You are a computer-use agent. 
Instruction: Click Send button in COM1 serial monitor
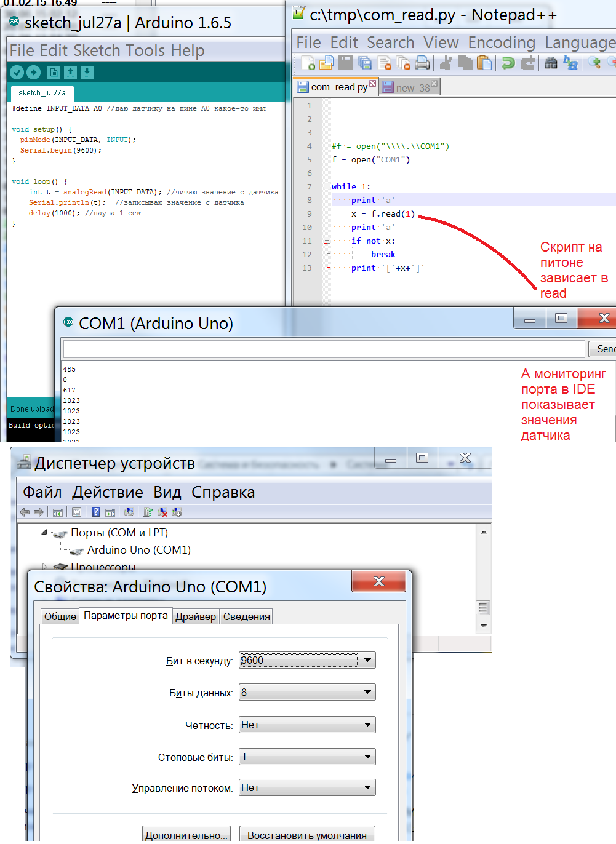tap(602, 349)
